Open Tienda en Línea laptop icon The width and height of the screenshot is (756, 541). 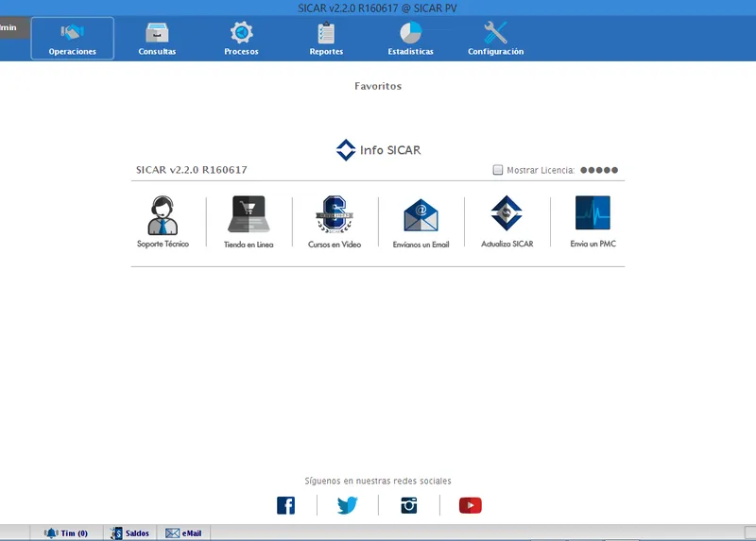pyautogui.click(x=249, y=214)
